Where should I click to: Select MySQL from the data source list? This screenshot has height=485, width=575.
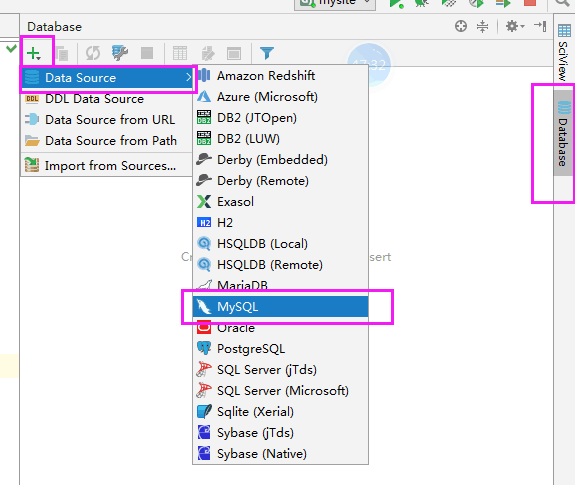pos(280,306)
